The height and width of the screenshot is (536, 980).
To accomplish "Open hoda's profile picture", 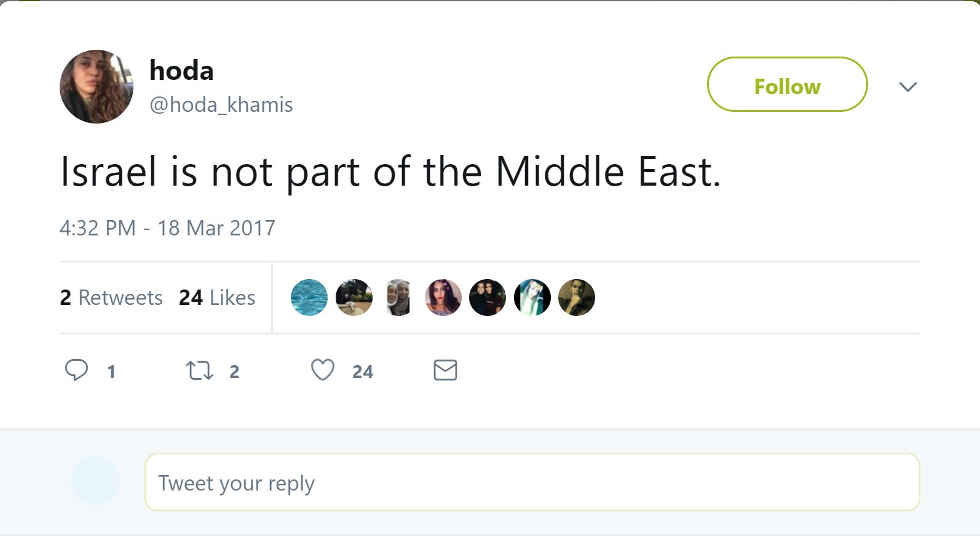I will pyautogui.click(x=97, y=87).
